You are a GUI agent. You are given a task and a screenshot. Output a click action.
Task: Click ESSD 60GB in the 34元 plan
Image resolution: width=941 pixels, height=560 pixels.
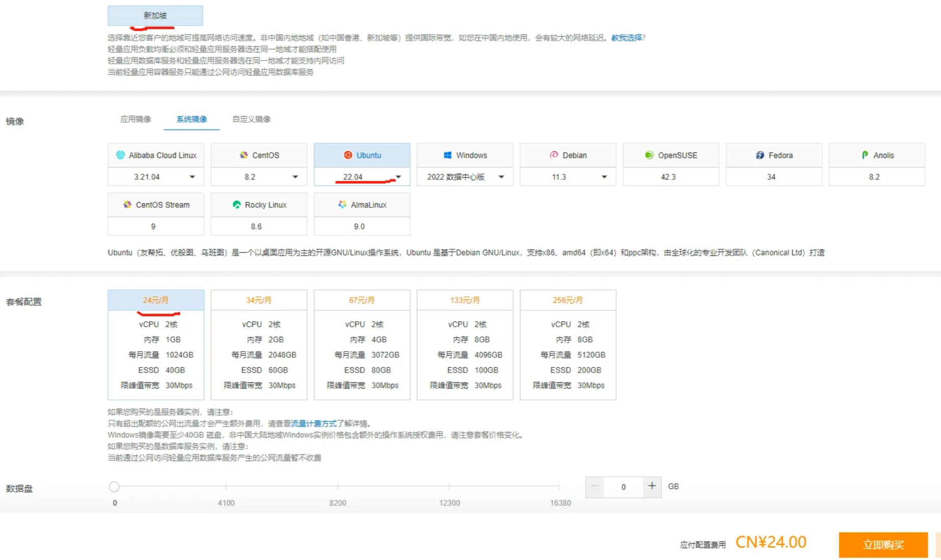pyautogui.click(x=265, y=370)
